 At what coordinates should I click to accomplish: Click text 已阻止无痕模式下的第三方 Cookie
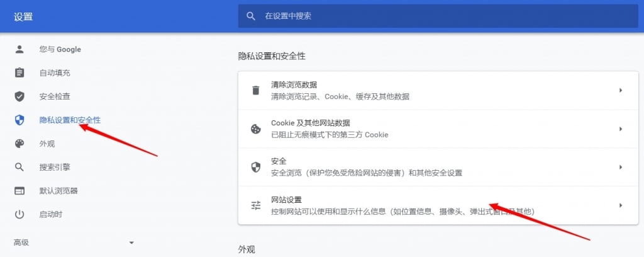pyautogui.click(x=330, y=135)
